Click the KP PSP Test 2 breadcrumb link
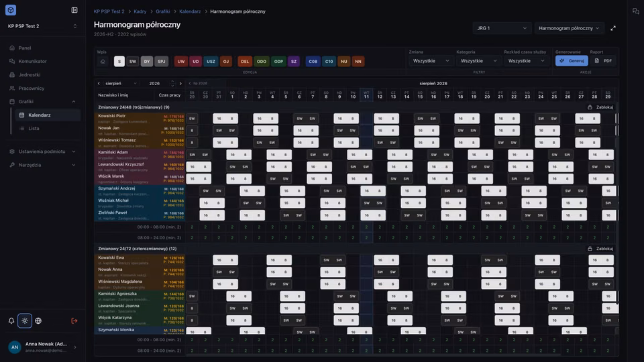 click(x=109, y=11)
